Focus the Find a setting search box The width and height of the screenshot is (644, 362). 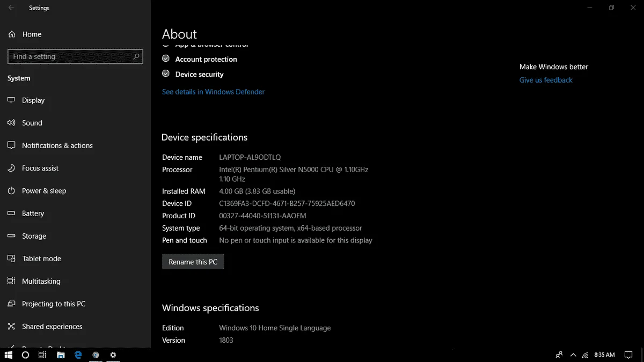point(75,56)
